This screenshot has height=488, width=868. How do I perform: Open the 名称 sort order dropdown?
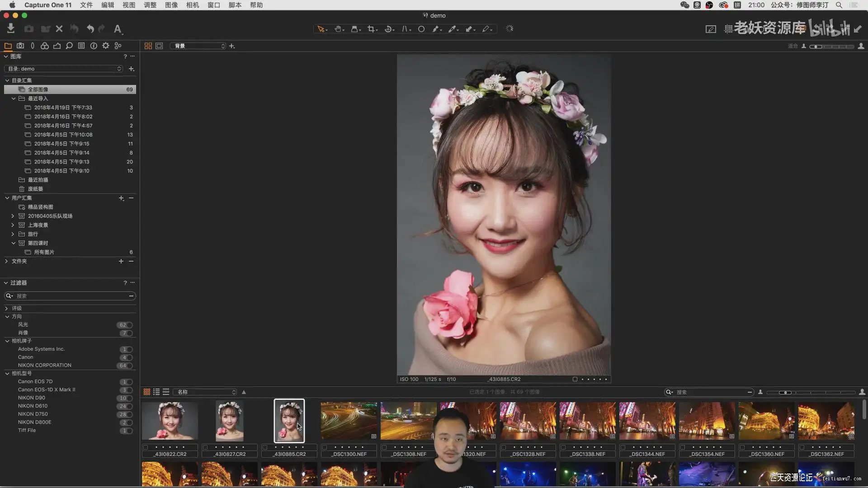[206, 392]
